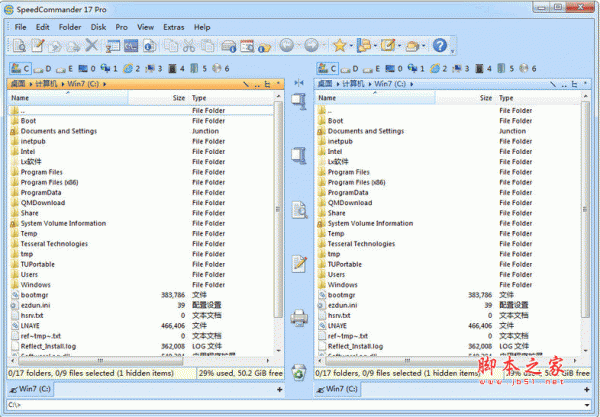The width and height of the screenshot is (600, 417).
Task: Click the edit pencil icon in middle strip
Action: 299,263
